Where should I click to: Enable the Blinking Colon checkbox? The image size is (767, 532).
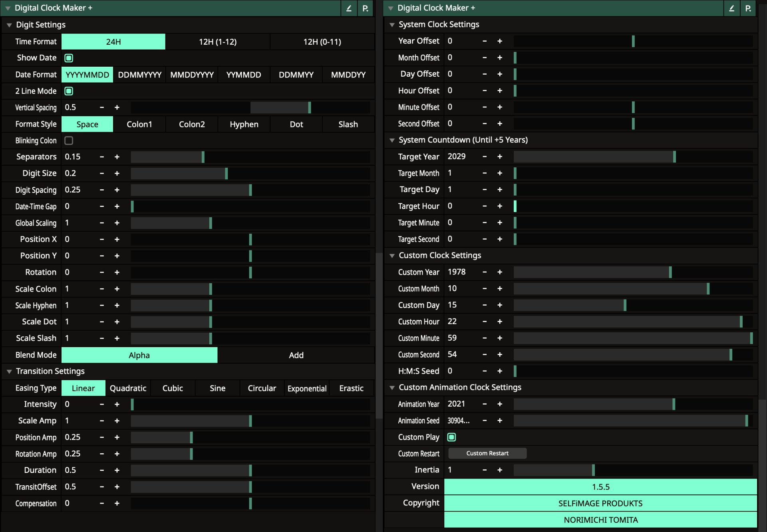[x=69, y=141]
